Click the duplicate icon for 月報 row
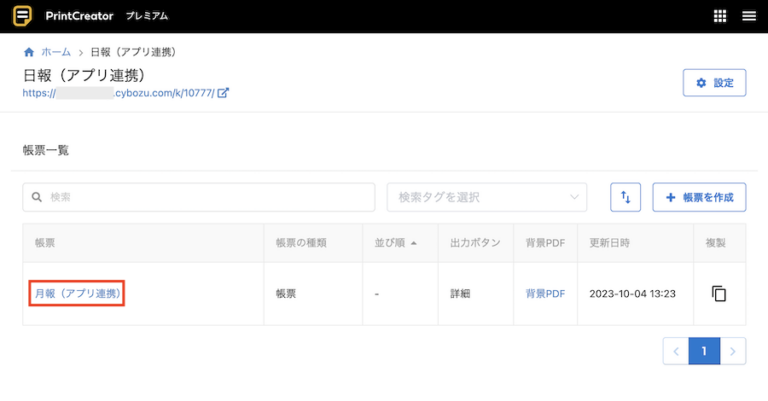The height and width of the screenshot is (401, 768). click(x=718, y=294)
